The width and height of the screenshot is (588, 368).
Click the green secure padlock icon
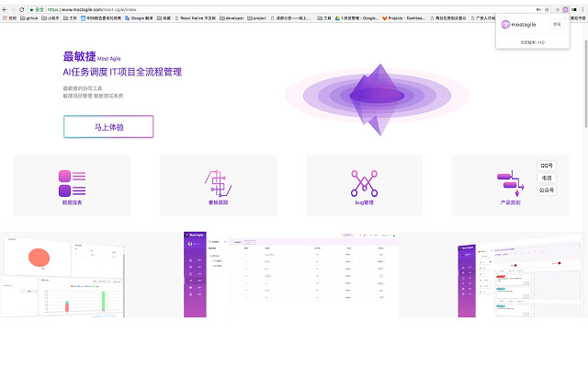(32, 9)
